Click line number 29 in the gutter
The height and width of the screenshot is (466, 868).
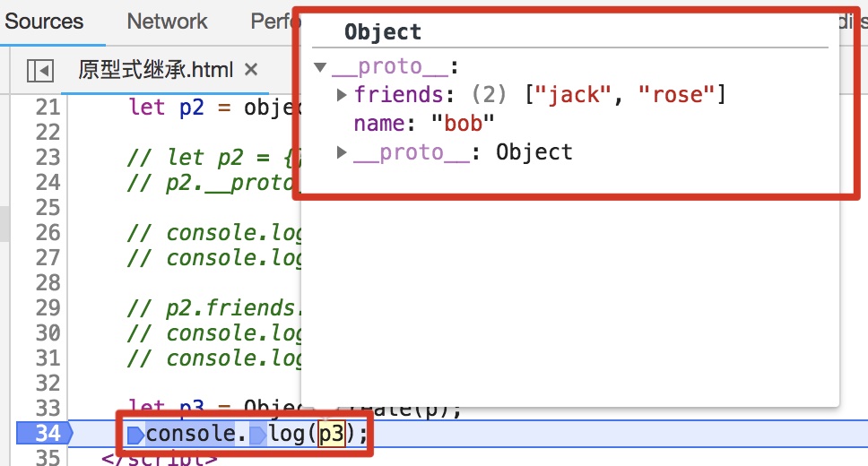48,307
